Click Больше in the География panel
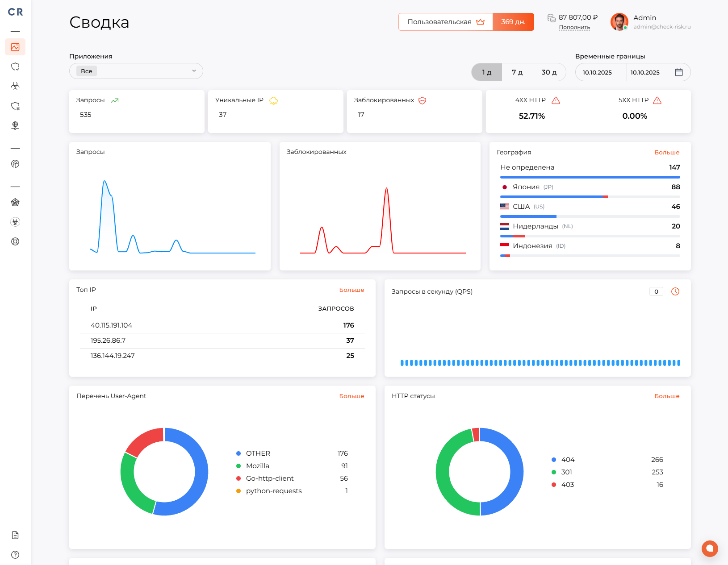 coord(667,152)
